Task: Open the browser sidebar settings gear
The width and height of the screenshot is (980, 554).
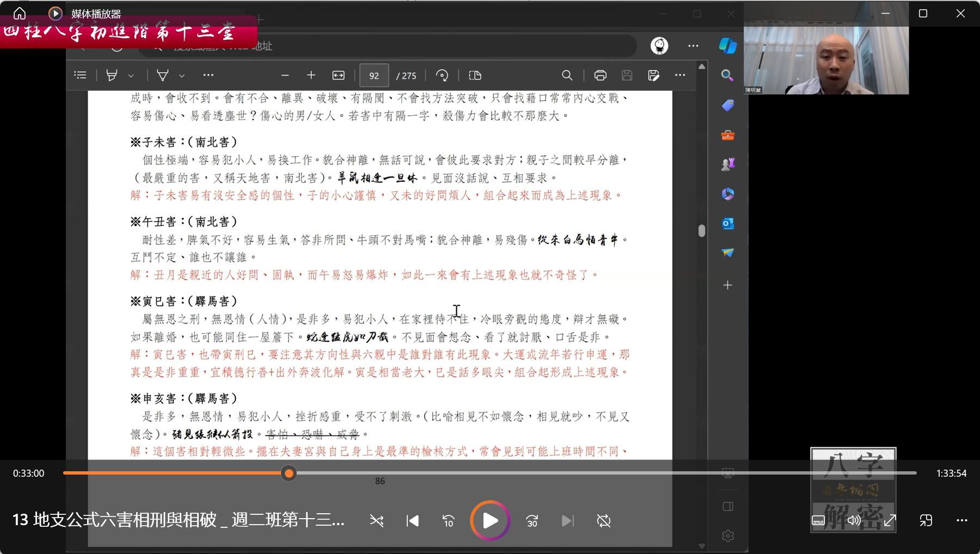Action: pyautogui.click(x=727, y=536)
